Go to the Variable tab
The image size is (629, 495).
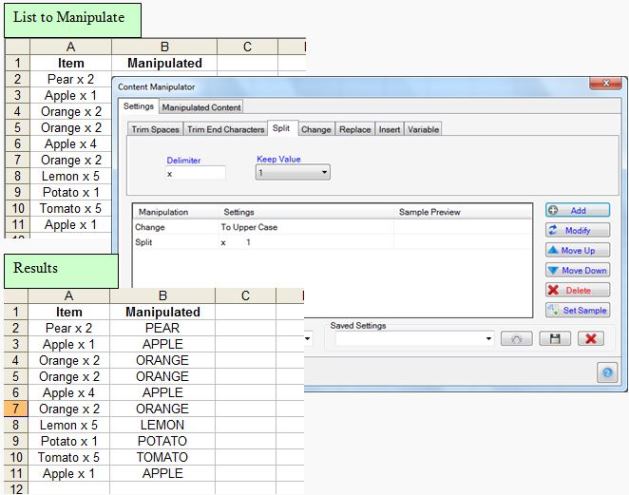point(422,129)
